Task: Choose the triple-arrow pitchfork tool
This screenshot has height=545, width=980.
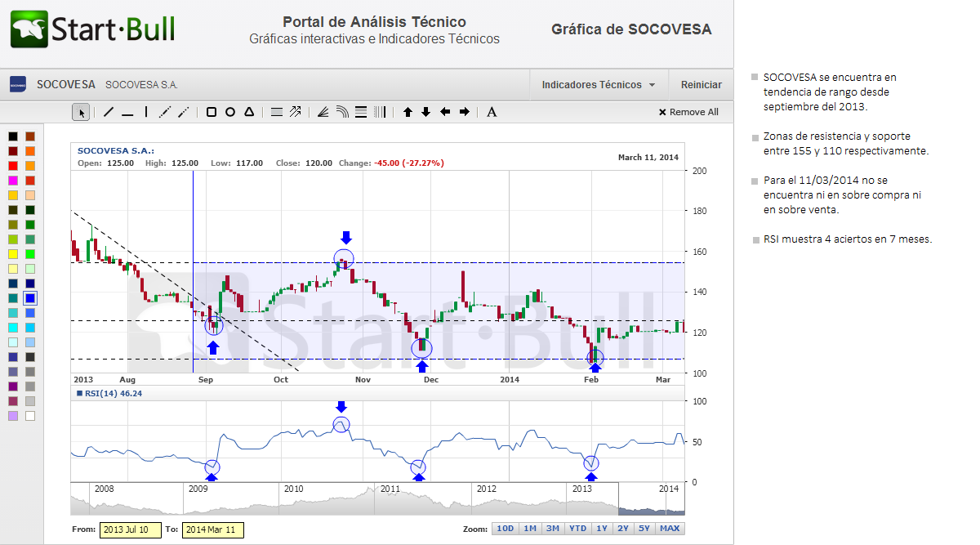Action: coord(295,112)
